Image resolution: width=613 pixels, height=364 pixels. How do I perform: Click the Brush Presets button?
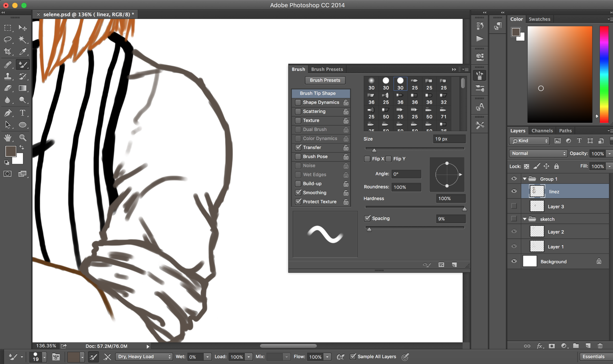(x=325, y=80)
